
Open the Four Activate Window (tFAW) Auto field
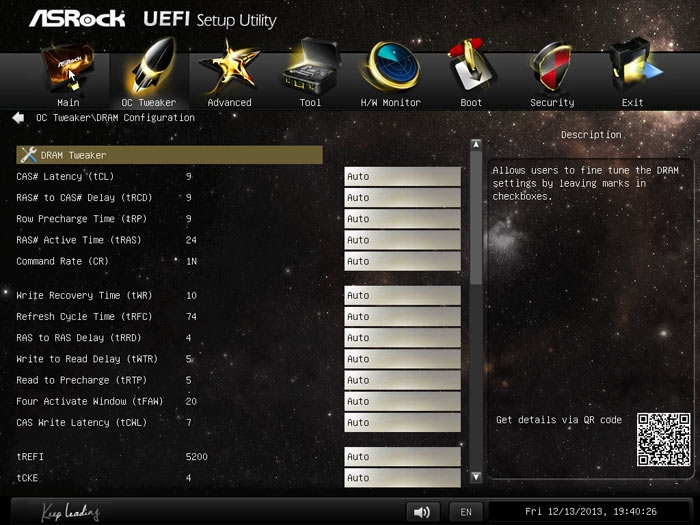click(x=402, y=401)
